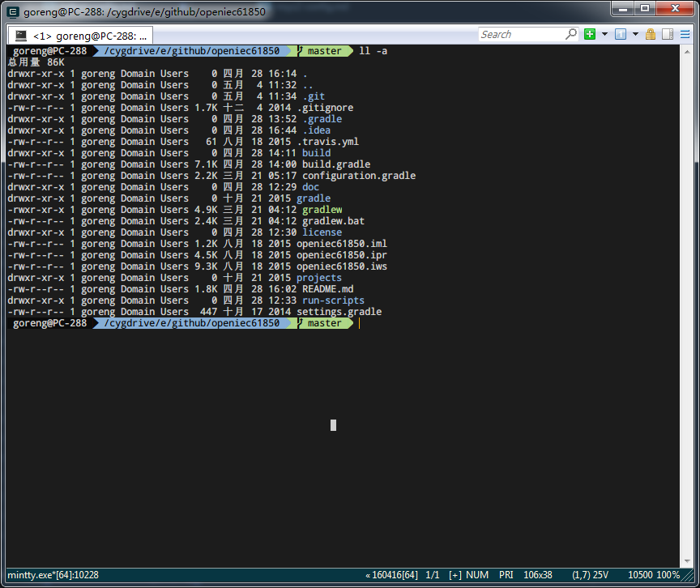Open the new console dropdown arrow

tap(604, 34)
